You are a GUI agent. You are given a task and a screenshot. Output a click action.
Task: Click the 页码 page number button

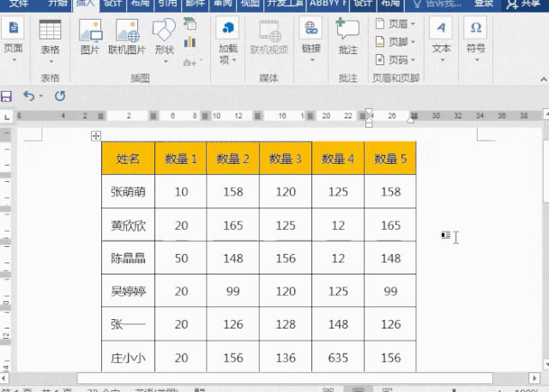[395, 60]
